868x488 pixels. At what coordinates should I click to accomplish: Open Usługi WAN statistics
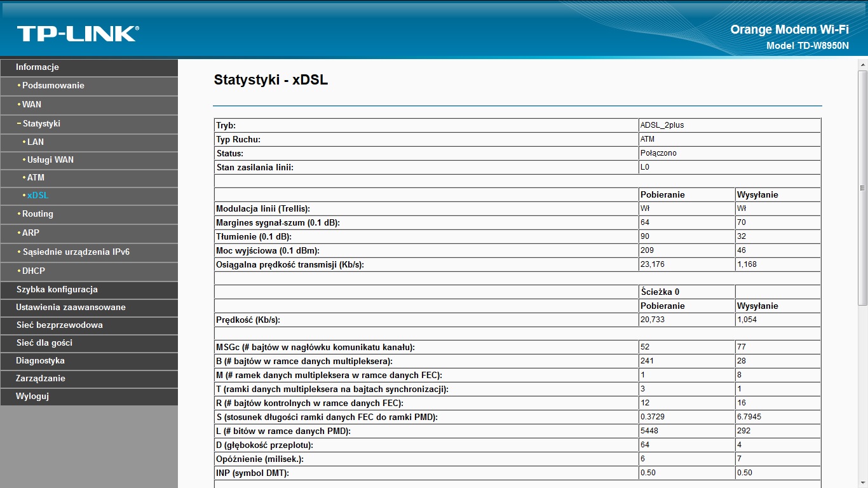pyautogui.click(x=89, y=160)
